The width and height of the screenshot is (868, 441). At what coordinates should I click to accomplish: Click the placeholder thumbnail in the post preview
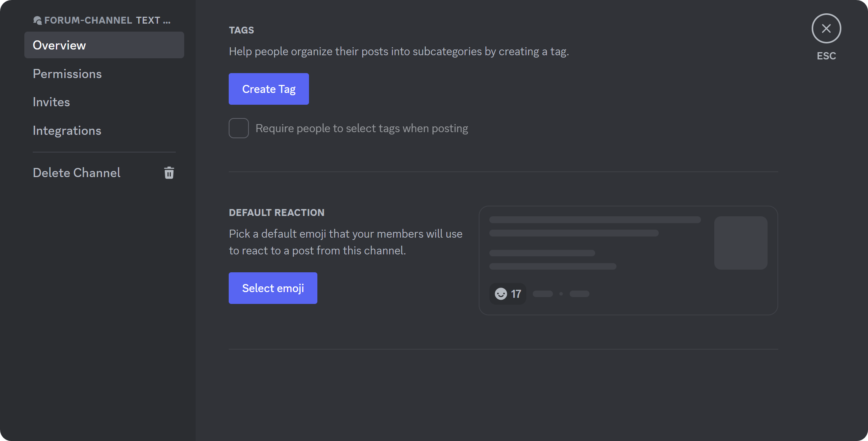click(x=741, y=243)
